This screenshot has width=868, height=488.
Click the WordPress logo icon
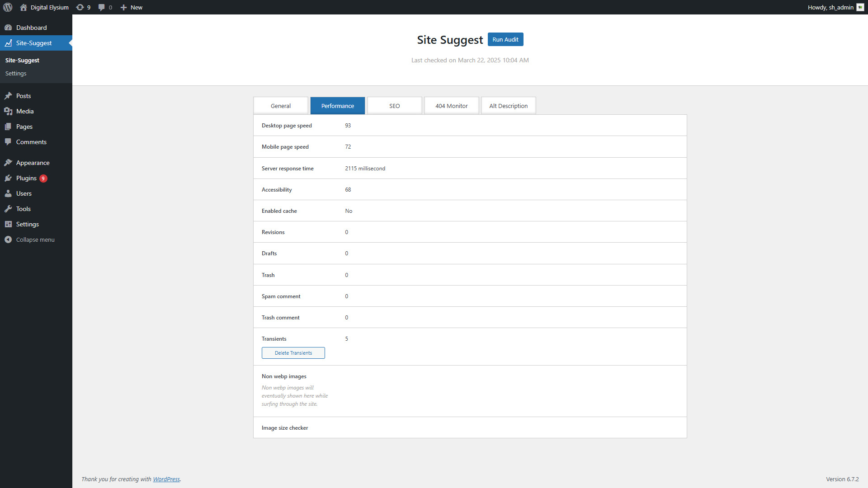point(8,7)
